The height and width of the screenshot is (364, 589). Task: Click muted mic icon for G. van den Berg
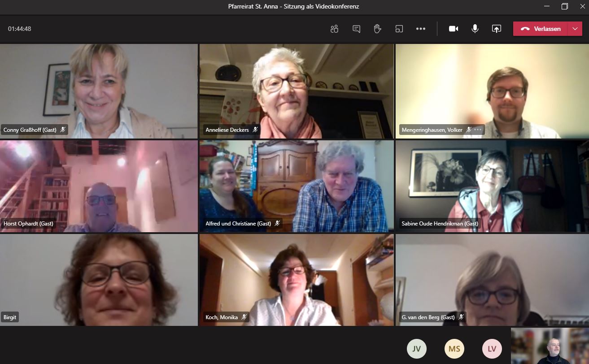pyautogui.click(x=461, y=317)
